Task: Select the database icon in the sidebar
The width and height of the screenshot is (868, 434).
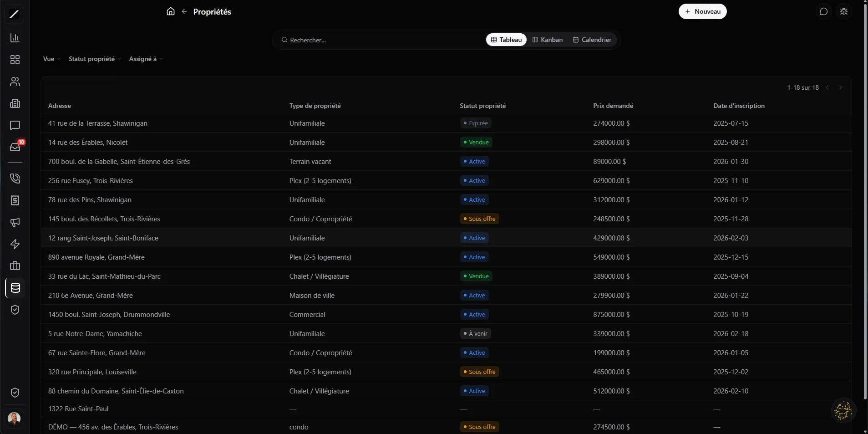Action: coord(15,288)
